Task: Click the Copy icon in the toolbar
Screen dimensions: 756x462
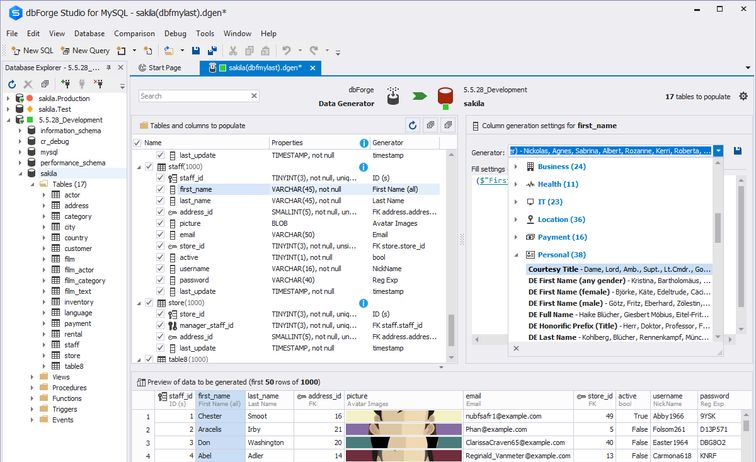Action: point(249,51)
